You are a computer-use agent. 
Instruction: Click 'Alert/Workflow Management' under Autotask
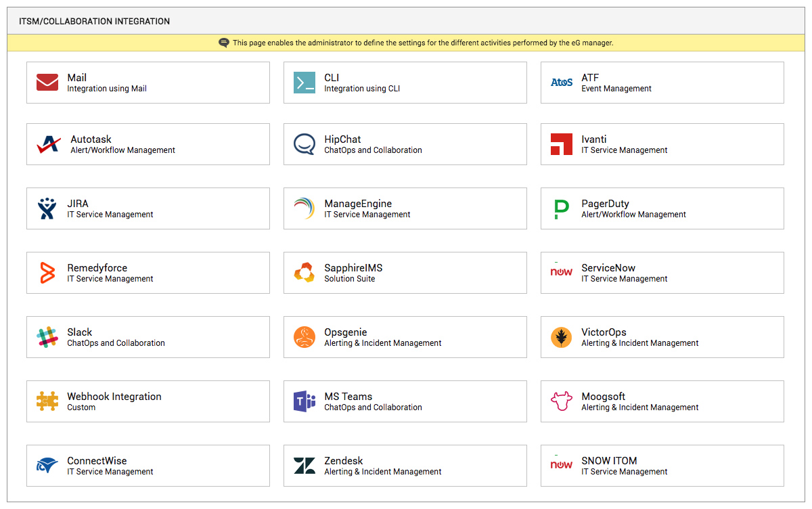(x=123, y=150)
